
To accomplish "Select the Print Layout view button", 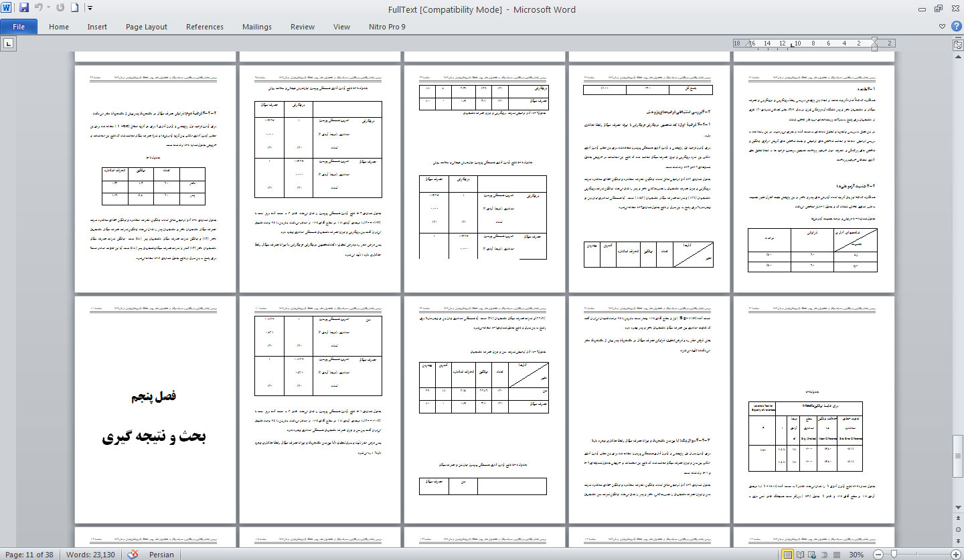I will (x=789, y=555).
